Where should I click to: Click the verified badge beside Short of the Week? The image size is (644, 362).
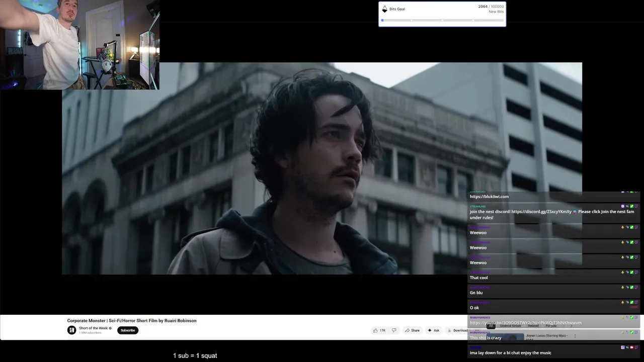(x=110, y=328)
